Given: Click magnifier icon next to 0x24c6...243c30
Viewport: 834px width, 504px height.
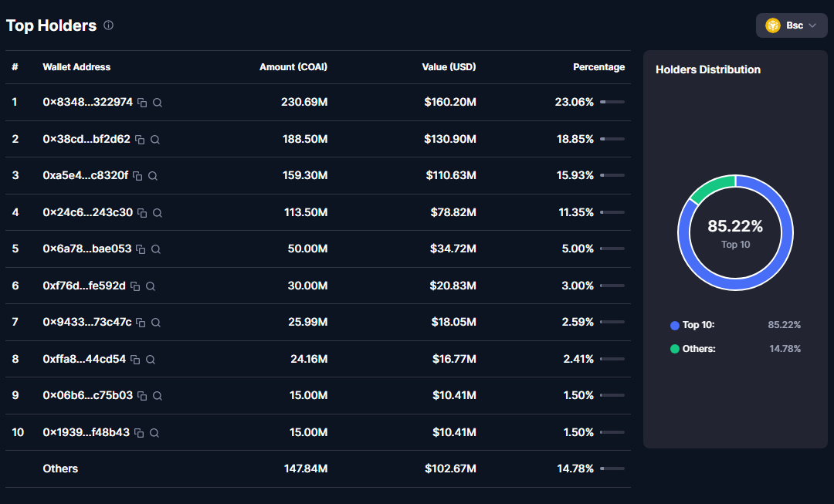Looking at the screenshot, I should 158,213.
